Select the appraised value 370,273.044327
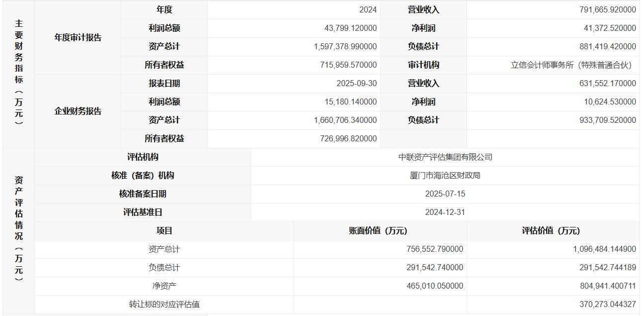The height and width of the screenshot is (316, 644). click(x=604, y=305)
